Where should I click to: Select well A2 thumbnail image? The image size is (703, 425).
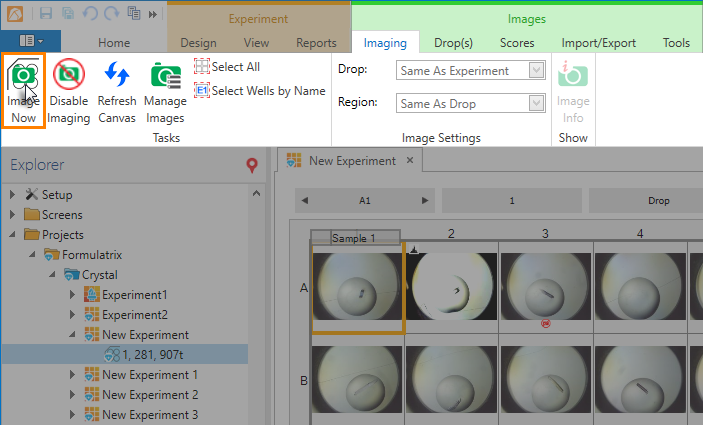[451, 286]
